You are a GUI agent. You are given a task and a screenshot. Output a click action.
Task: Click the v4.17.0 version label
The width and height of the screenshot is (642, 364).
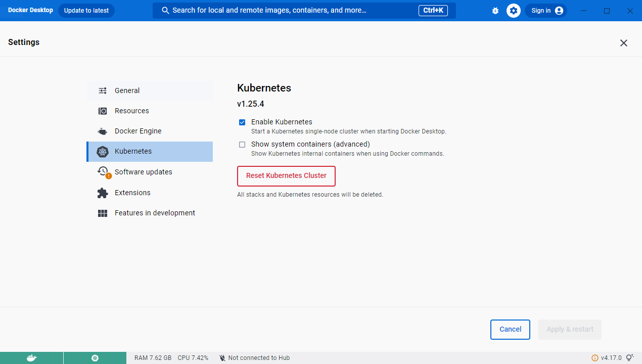pos(611,358)
